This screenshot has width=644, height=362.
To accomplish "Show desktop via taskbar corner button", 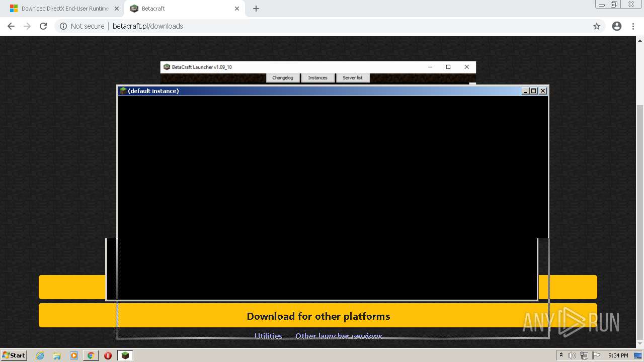I will click(x=639, y=355).
